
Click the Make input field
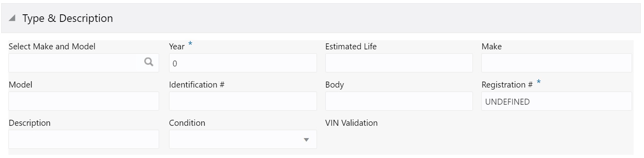557,63
